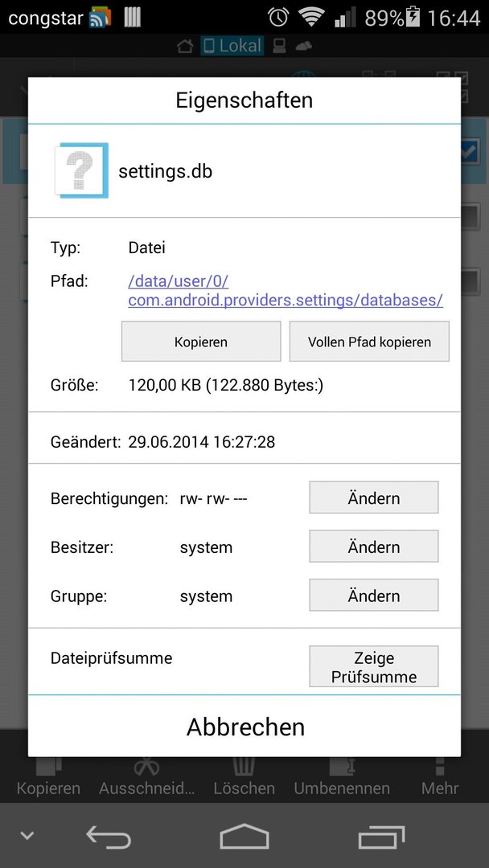Tap the Dateiprüfsumme label
The height and width of the screenshot is (868, 489).
(111, 658)
